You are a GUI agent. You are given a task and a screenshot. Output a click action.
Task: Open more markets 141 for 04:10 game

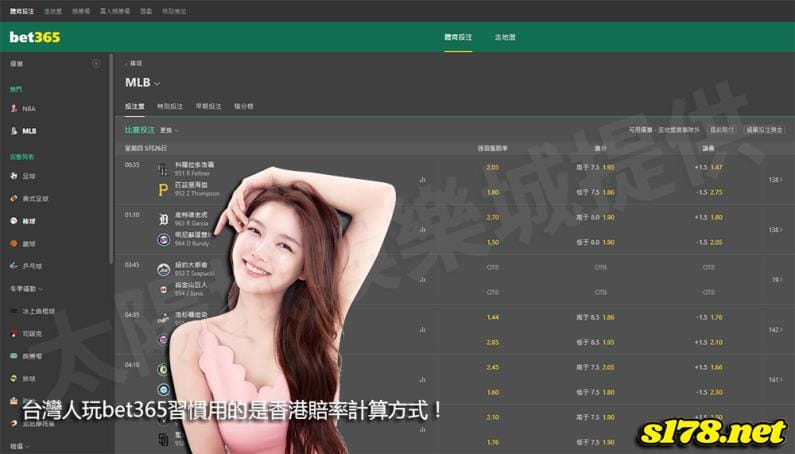pos(775,379)
